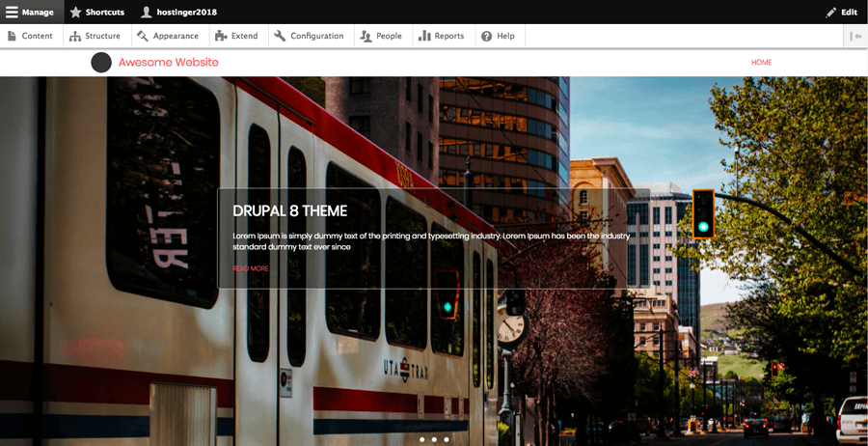Select the second slider pagination dot
Image resolution: width=868 pixels, height=446 pixels.
tap(434, 439)
